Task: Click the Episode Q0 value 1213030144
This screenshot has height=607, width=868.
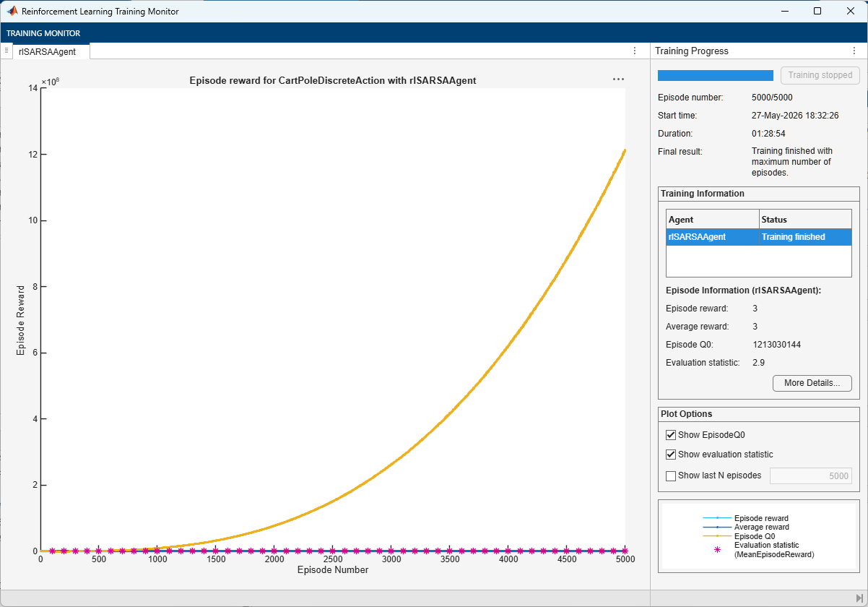Action: 776,345
